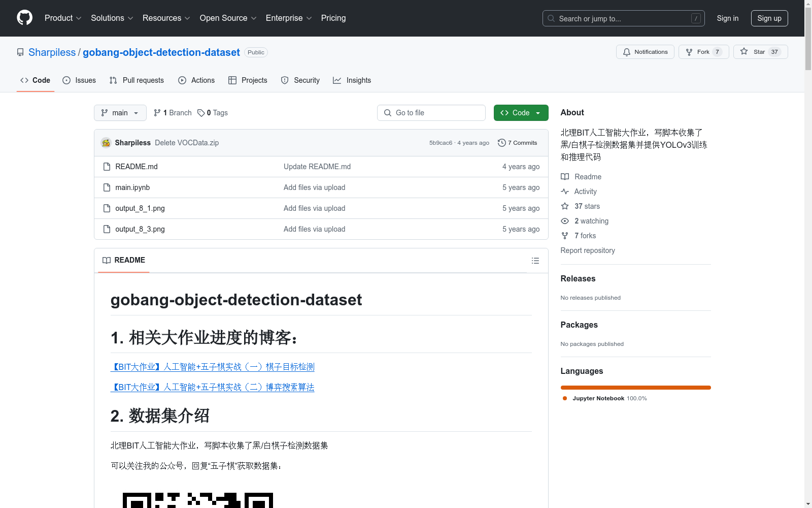
Task: Open the Enterprise dropdown
Action: click(x=289, y=18)
